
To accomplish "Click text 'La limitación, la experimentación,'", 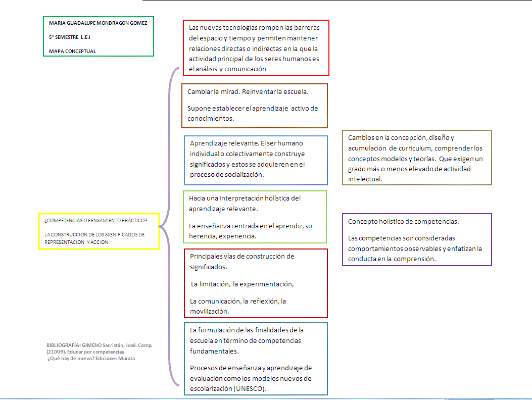I will pos(242,284).
